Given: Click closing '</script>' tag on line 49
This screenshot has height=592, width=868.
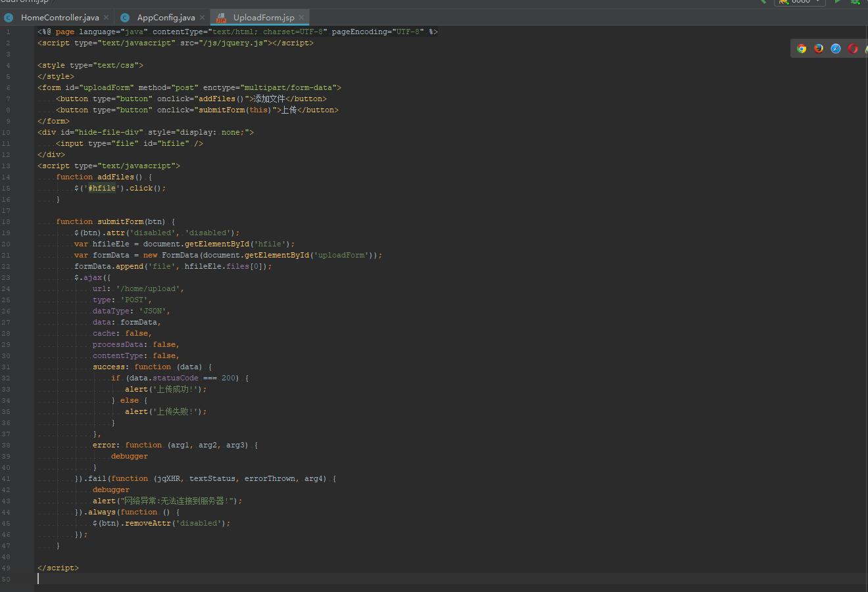Looking at the screenshot, I should point(58,568).
